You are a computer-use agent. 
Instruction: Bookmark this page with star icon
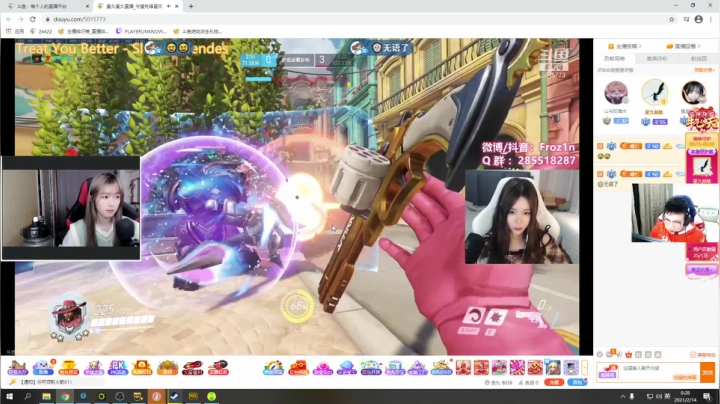tap(671, 19)
